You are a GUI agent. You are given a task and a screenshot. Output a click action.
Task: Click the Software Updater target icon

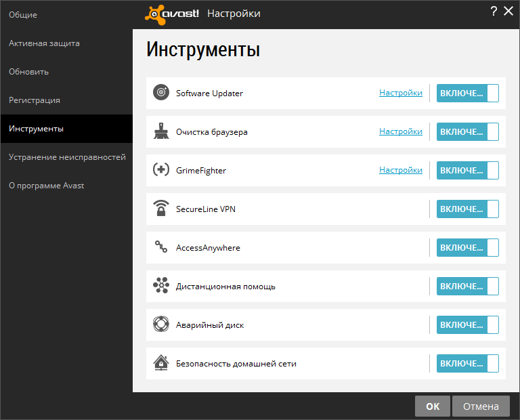(x=161, y=92)
